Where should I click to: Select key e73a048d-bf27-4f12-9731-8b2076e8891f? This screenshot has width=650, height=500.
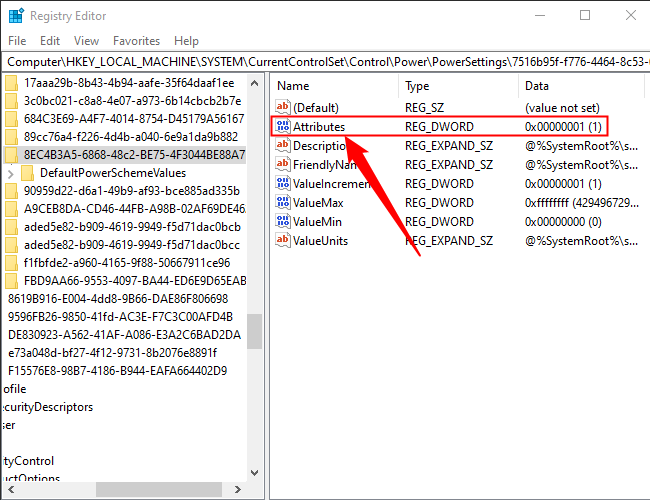pyautogui.click(x=112, y=352)
